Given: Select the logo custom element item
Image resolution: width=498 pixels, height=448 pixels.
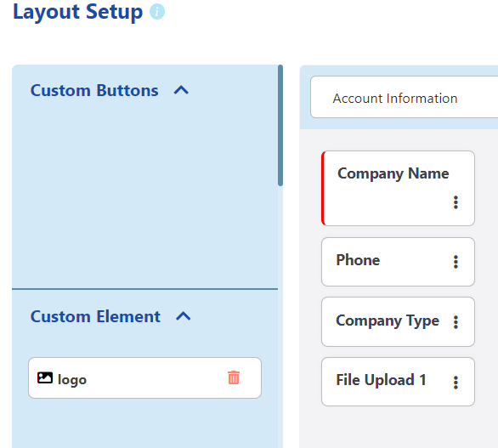Looking at the screenshot, I should 144,377.
